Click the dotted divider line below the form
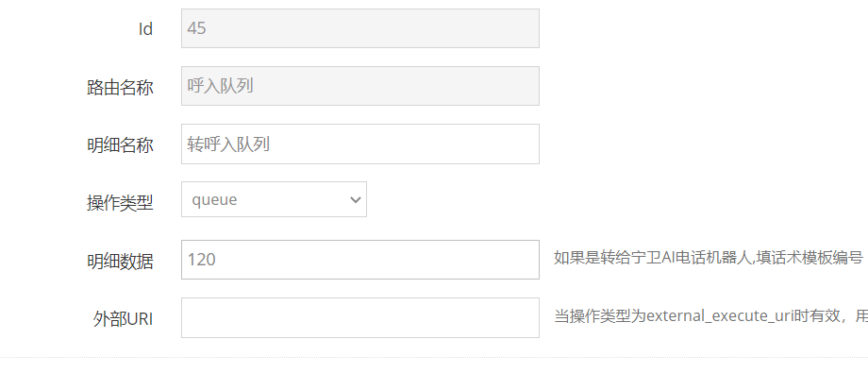 [x=434, y=358]
